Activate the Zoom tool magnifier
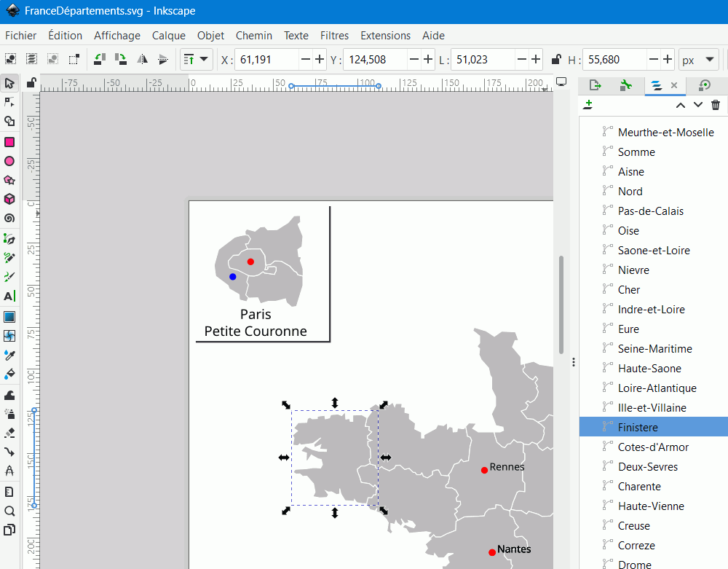Screen dimensions: 728x569 pos(9,511)
